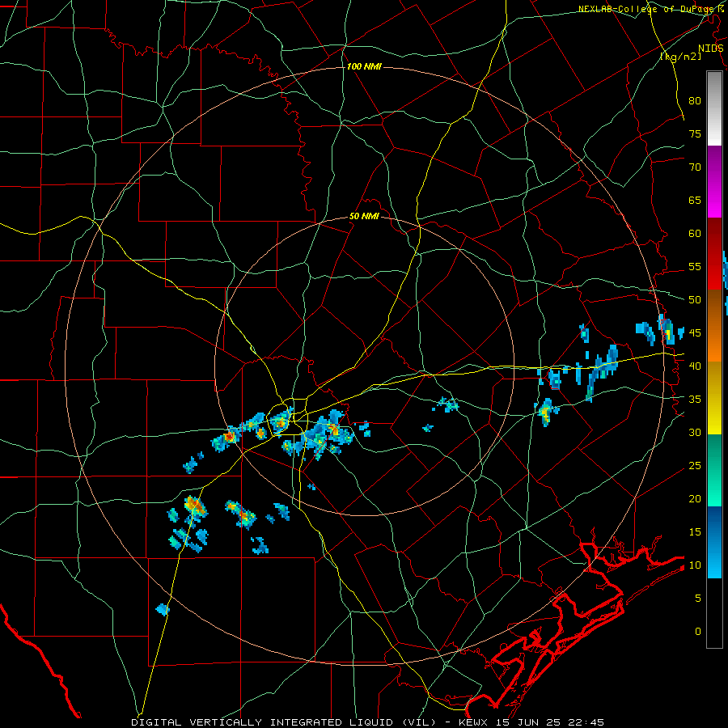The width and height of the screenshot is (728, 728).
Task: Click the legend value 80
Action: (x=695, y=101)
